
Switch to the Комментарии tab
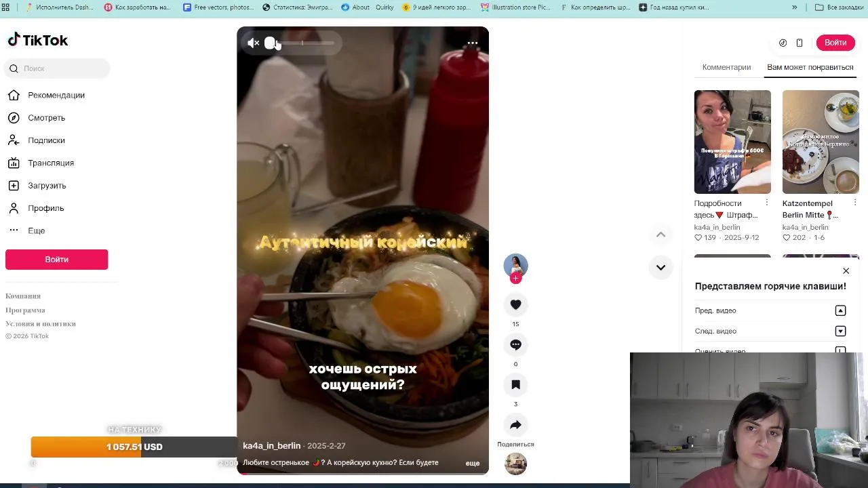726,67
